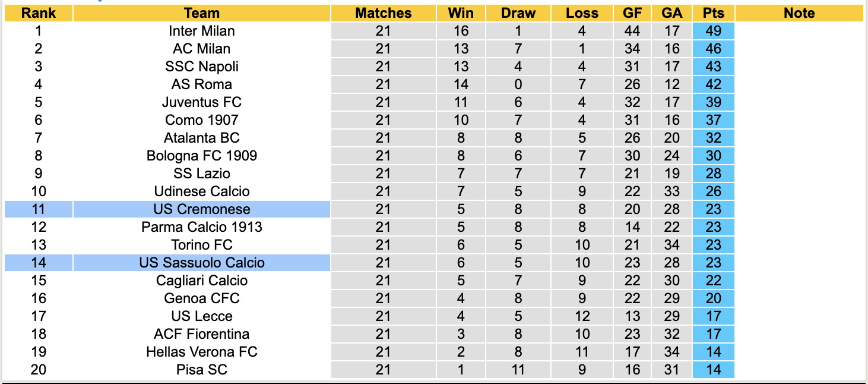Select the Matches column header
Screen dimensions: 868x384
pyautogui.click(x=383, y=13)
